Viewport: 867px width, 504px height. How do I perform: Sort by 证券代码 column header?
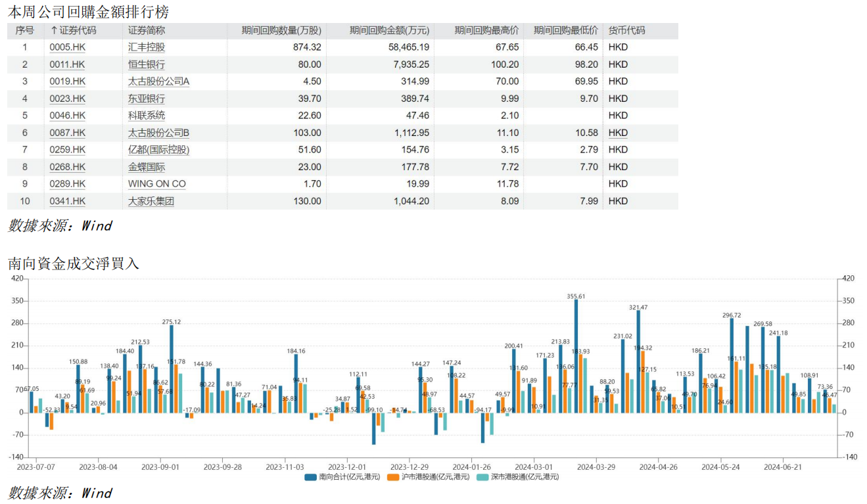[73, 30]
